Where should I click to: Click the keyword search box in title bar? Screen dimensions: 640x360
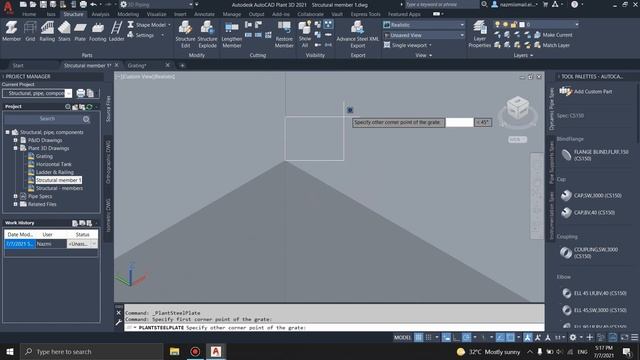(x=441, y=4)
